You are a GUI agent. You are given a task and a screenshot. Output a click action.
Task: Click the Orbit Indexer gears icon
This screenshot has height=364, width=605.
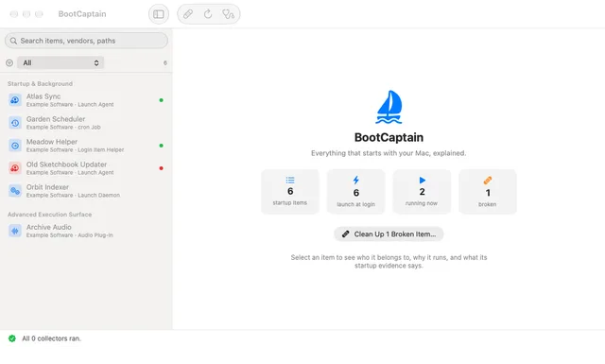15,191
